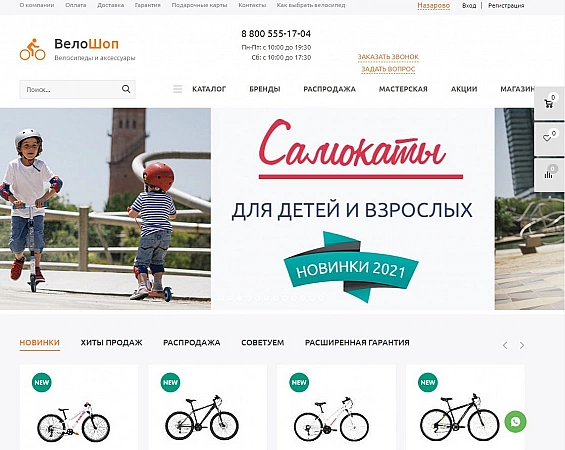Click the search magnifier icon

pyautogui.click(x=126, y=89)
